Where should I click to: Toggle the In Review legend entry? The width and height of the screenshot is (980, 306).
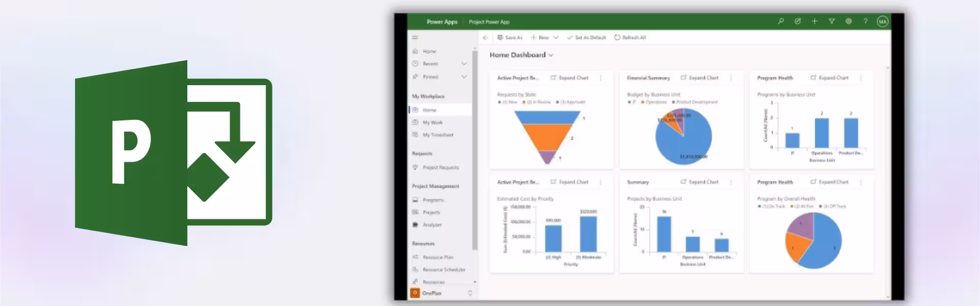pos(537,102)
